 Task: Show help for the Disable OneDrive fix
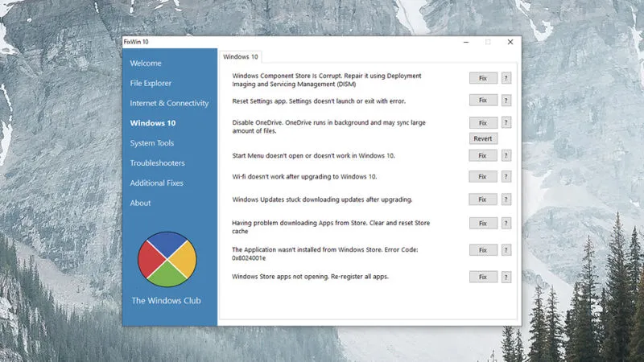coord(506,123)
